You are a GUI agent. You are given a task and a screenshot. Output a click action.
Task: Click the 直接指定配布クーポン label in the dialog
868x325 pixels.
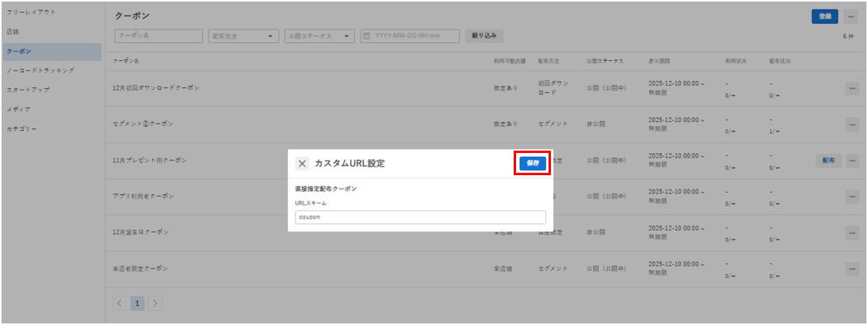pos(326,189)
